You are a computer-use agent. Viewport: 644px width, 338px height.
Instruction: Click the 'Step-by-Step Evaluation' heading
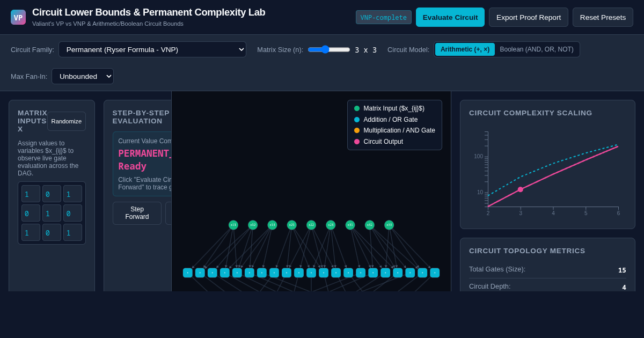[x=141, y=117]
